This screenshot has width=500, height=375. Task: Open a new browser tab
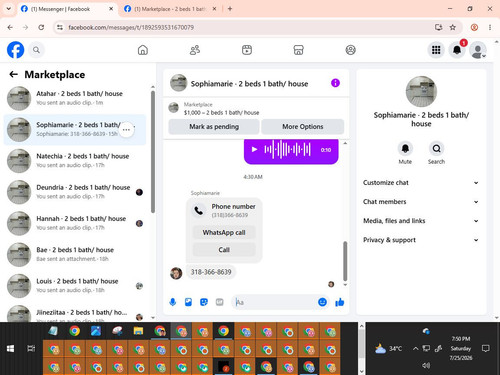click(230, 9)
